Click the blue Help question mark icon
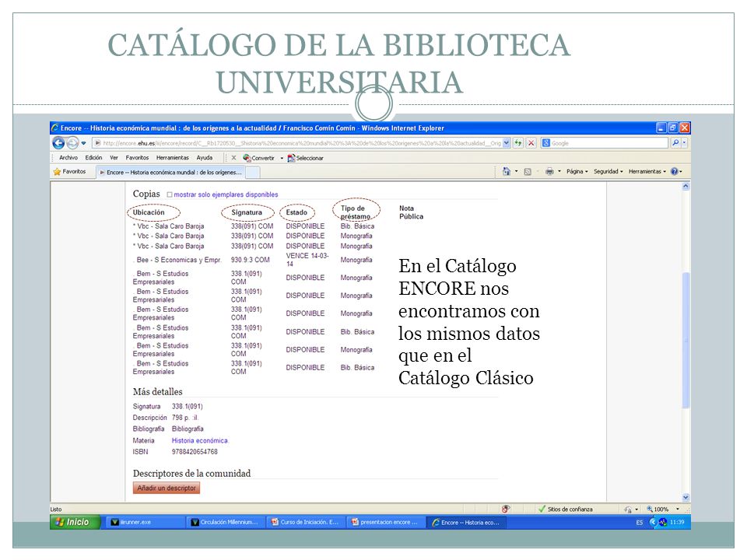 (674, 171)
